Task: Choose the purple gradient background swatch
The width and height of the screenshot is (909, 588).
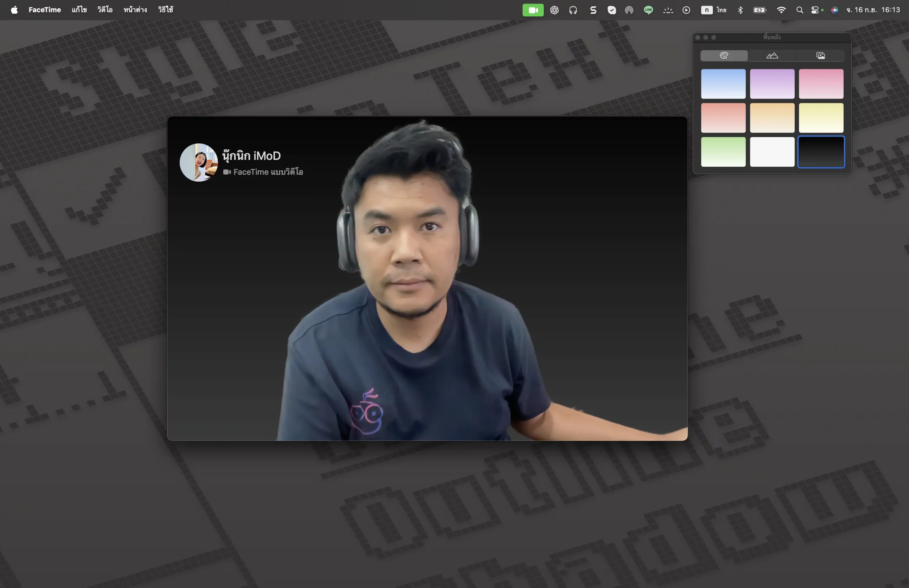Action: pos(772,84)
